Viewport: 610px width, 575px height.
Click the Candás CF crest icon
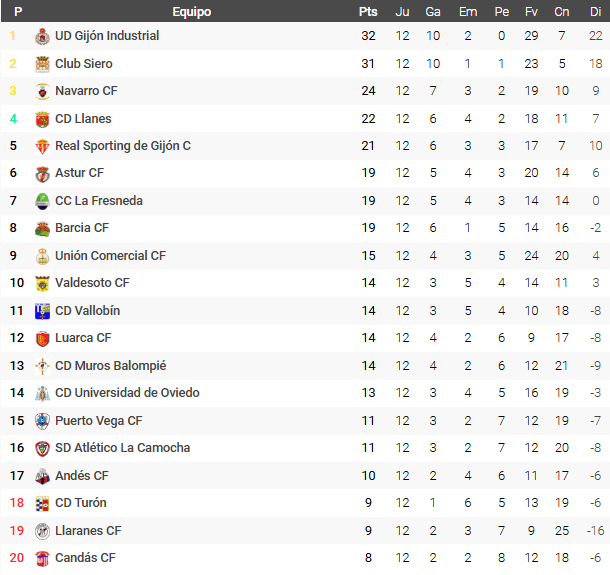(42, 558)
